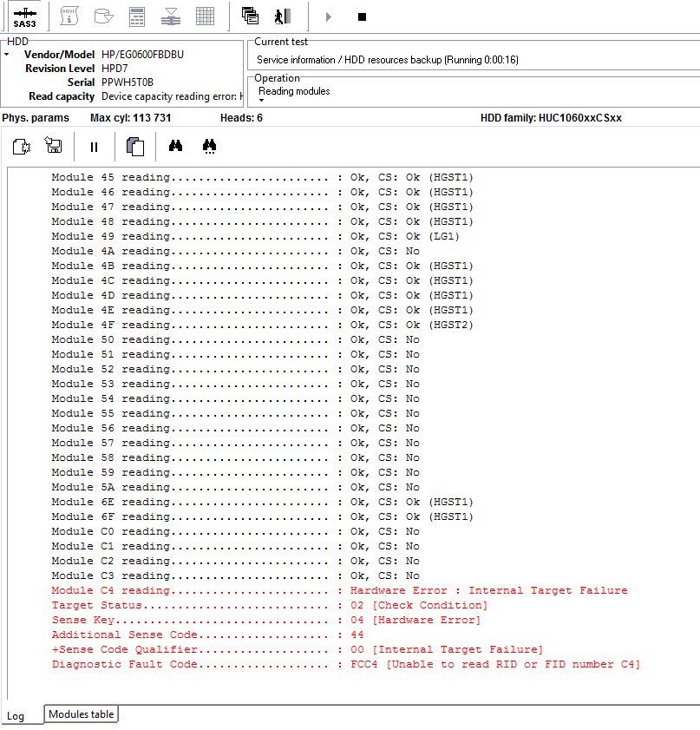Click the Module 4F reading (HGST2) line

point(262,325)
